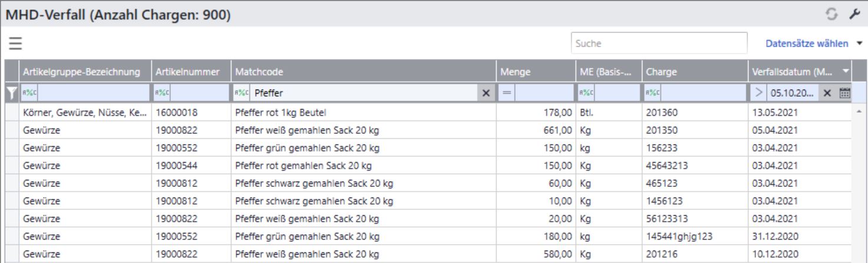Clear the Verfallsdatum date filter
Screen dimensions: 868x263
827,93
